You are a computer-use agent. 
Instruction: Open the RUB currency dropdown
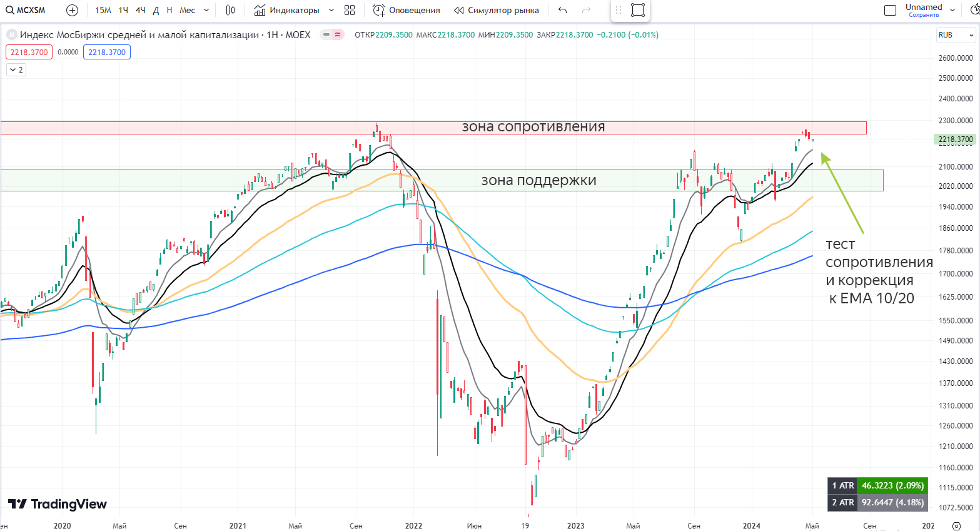coord(956,35)
